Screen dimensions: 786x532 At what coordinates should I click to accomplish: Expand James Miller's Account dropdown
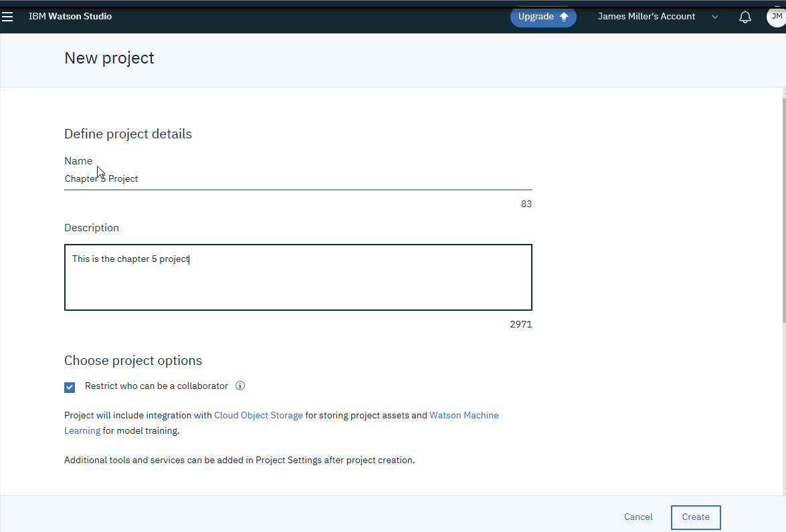click(x=658, y=17)
